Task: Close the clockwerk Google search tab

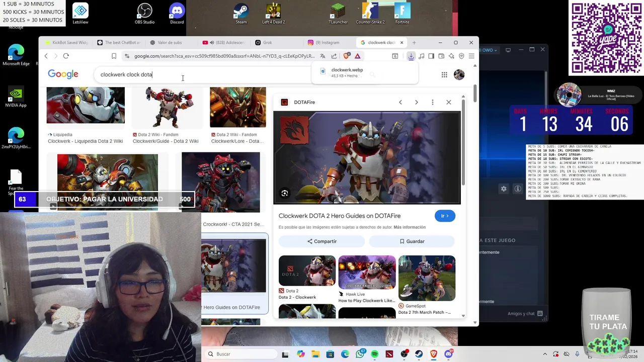Action: (x=401, y=43)
